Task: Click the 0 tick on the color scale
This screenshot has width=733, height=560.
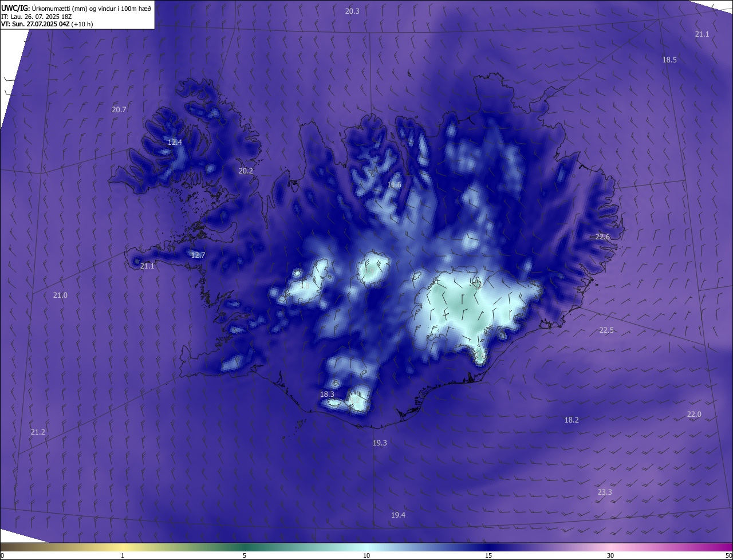Action: click(x=2, y=555)
